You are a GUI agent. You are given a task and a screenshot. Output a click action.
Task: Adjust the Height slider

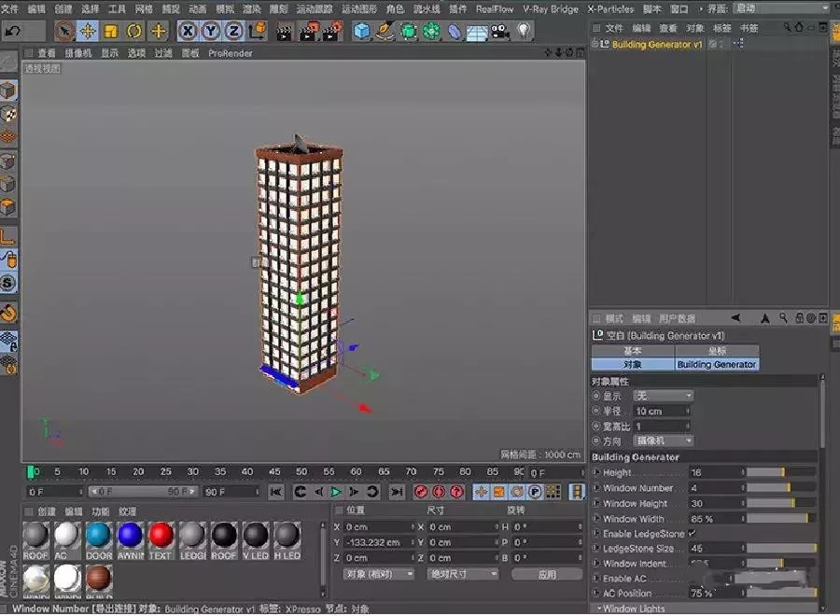point(779,472)
